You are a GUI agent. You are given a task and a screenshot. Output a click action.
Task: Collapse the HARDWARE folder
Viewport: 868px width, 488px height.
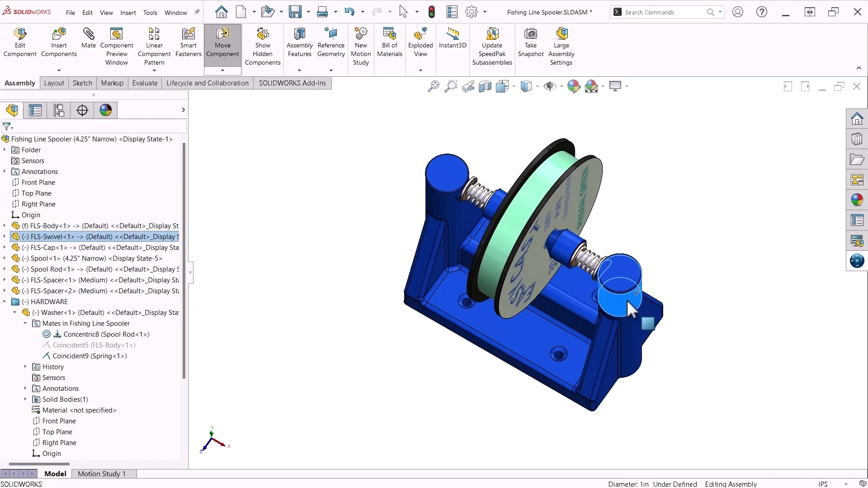pos(5,301)
